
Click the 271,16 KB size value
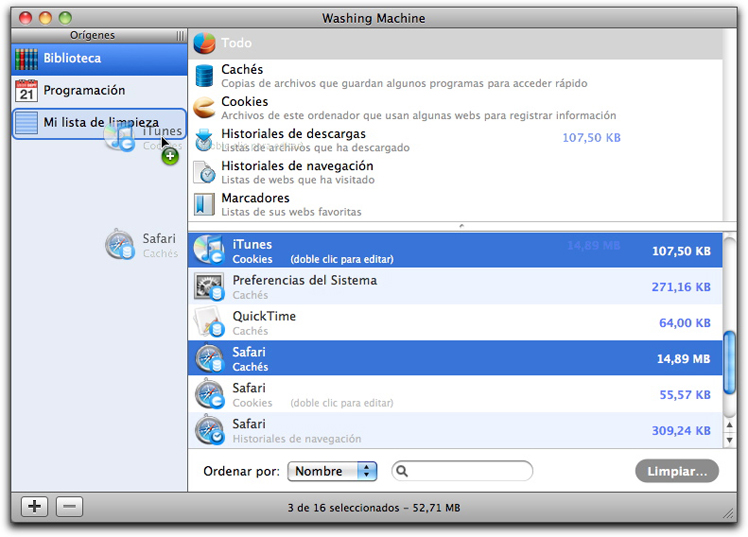pyautogui.click(x=681, y=287)
